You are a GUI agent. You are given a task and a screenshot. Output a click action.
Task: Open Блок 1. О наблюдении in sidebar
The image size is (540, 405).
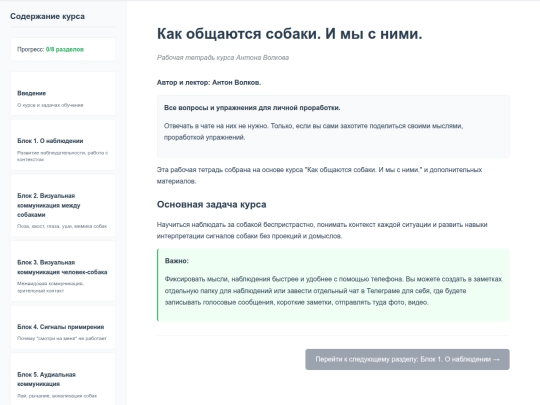[63, 145]
